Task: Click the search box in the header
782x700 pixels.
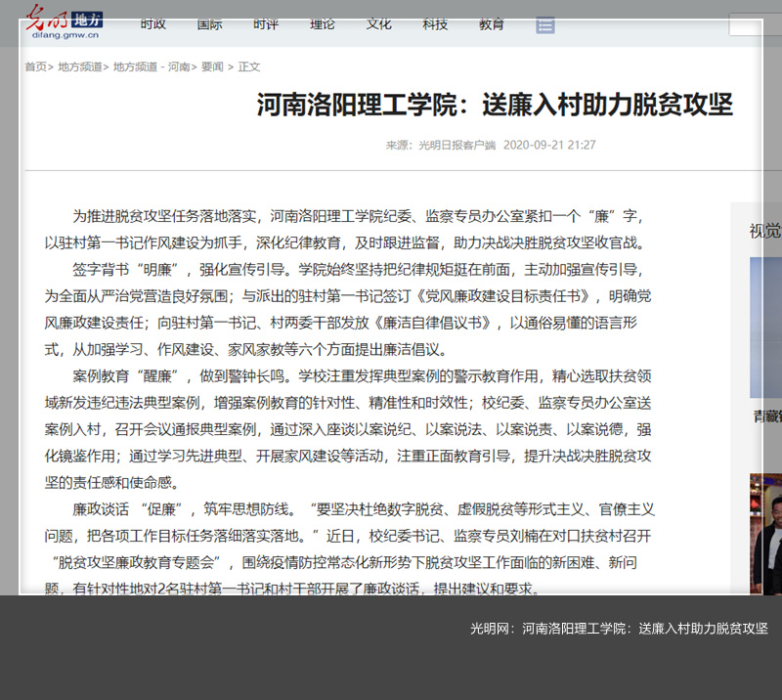Action: coord(755,24)
